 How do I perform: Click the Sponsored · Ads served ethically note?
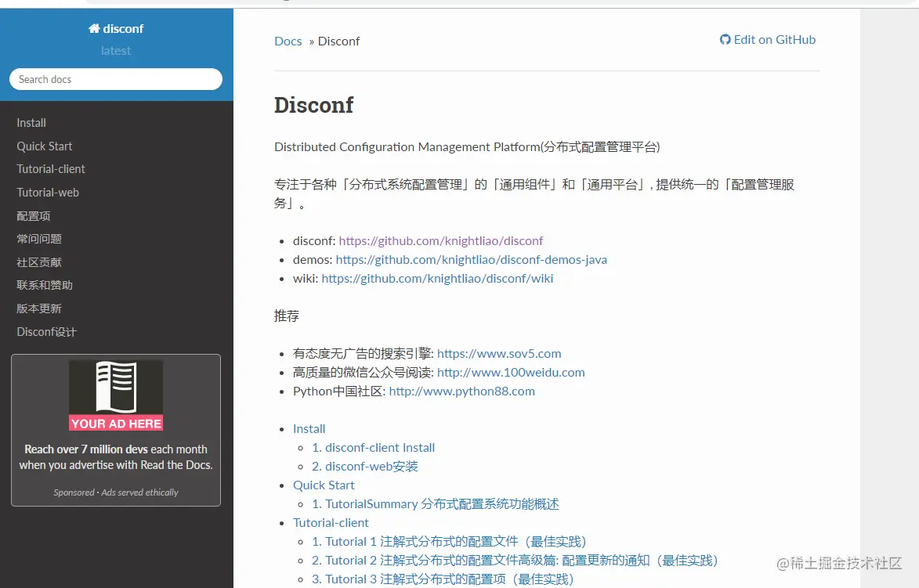coord(116,492)
